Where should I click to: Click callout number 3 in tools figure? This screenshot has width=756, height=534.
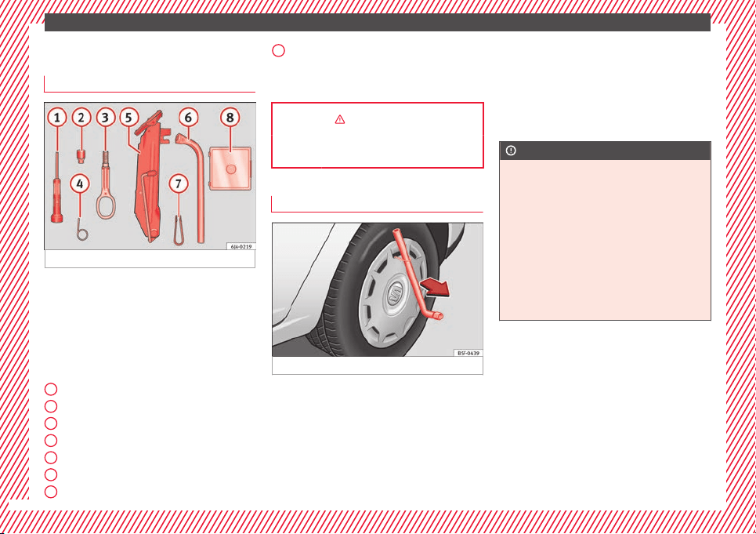106,117
